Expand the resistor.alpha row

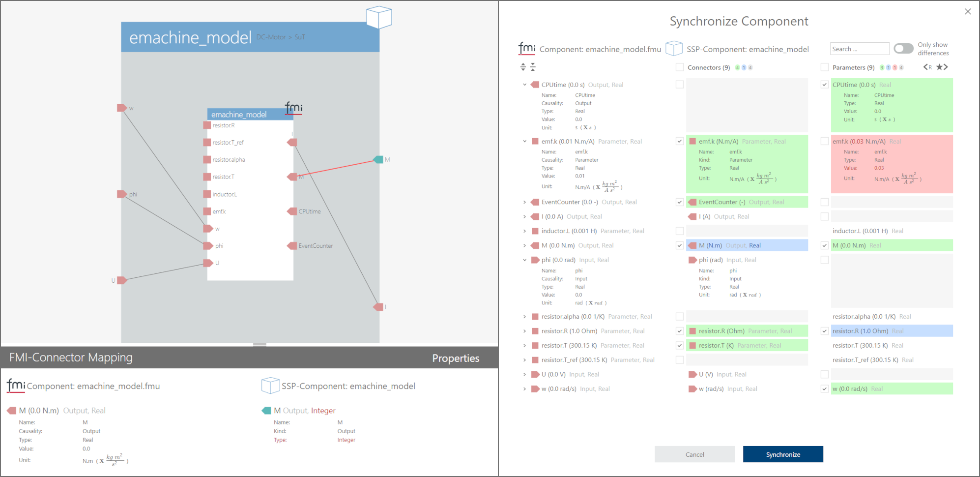pyautogui.click(x=524, y=317)
